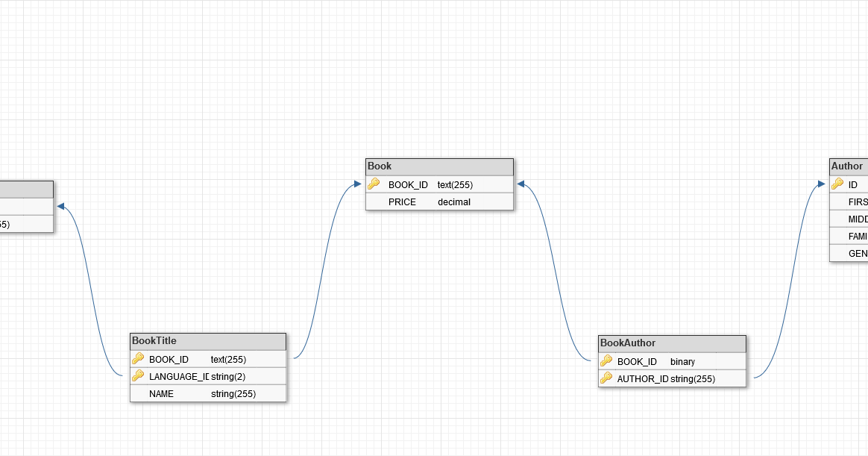Click the key icon beside LANGUAGE_ID row
The image size is (868, 456).
pos(138,375)
